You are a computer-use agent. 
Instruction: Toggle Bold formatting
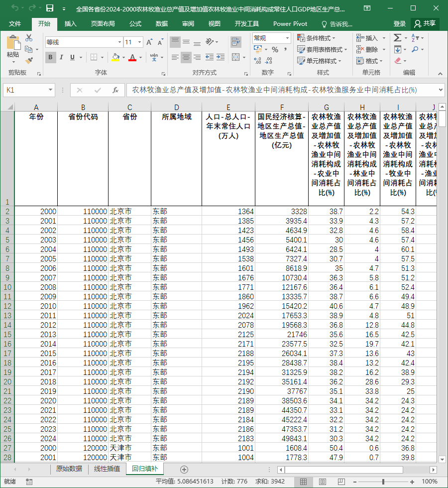pyautogui.click(x=50, y=57)
